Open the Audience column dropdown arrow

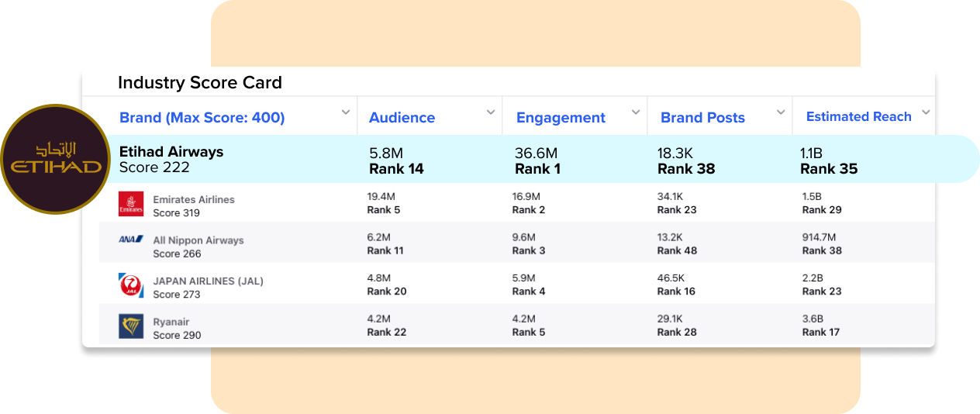point(491,113)
